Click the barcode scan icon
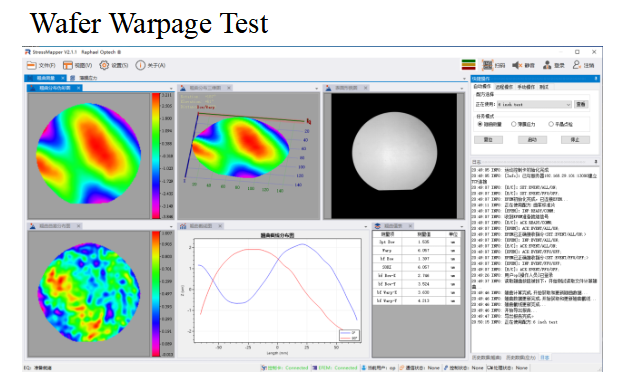Viewport: 621px width, 385px height. (487, 65)
